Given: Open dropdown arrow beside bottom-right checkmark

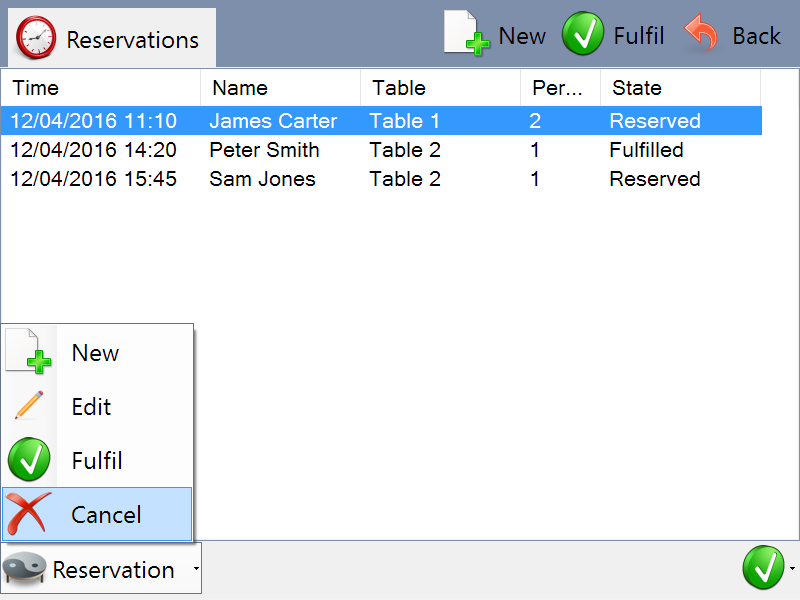Looking at the screenshot, I should coord(792,568).
